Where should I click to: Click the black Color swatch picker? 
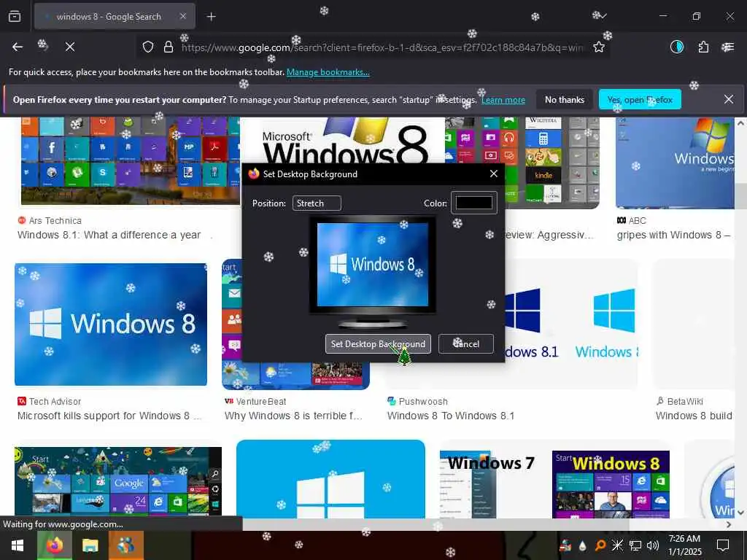click(474, 203)
